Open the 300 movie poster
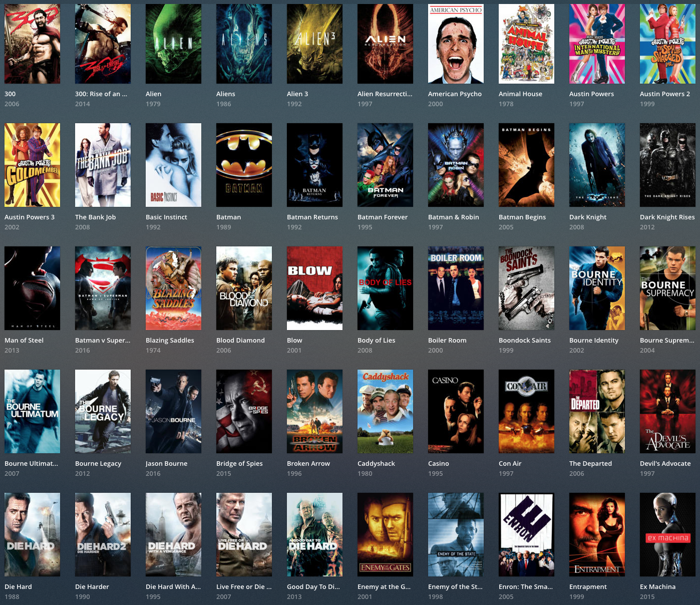 click(x=32, y=44)
